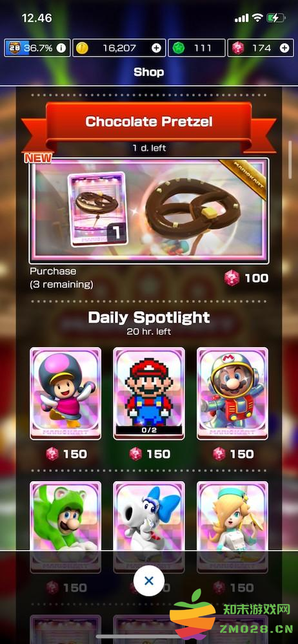Tap the green star gem icon
298x644 pixels.
click(x=177, y=48)
